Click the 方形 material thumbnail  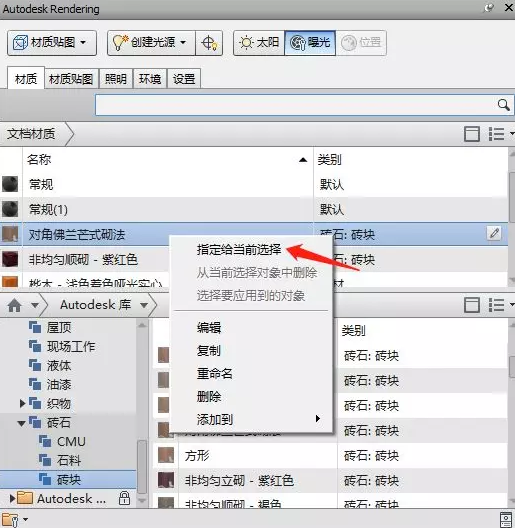tap(166, 455)
